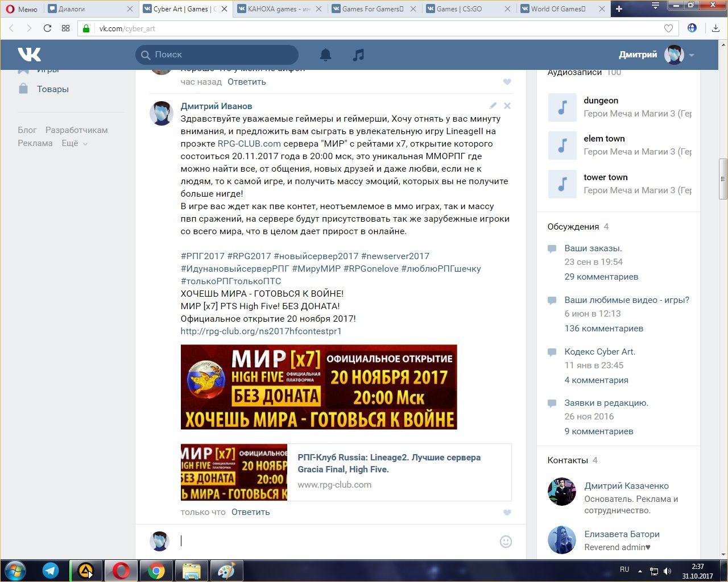Open the link preview thumbnail image

click(234, 472)
